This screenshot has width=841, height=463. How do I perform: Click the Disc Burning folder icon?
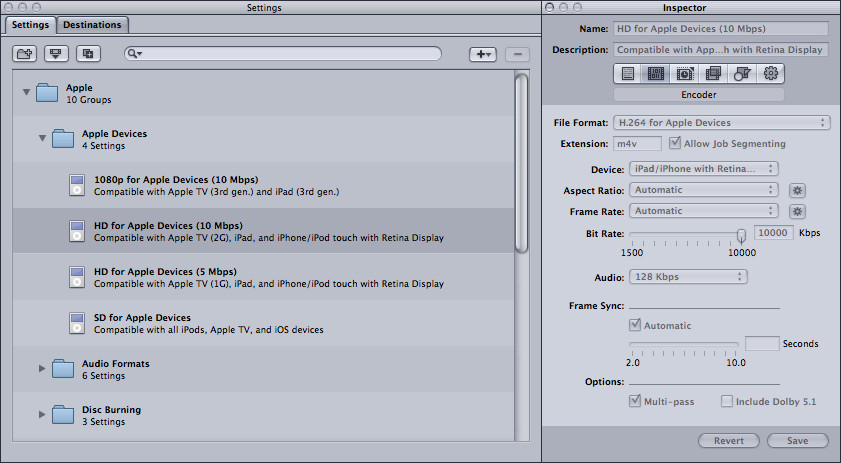click(x=63, y=415)
